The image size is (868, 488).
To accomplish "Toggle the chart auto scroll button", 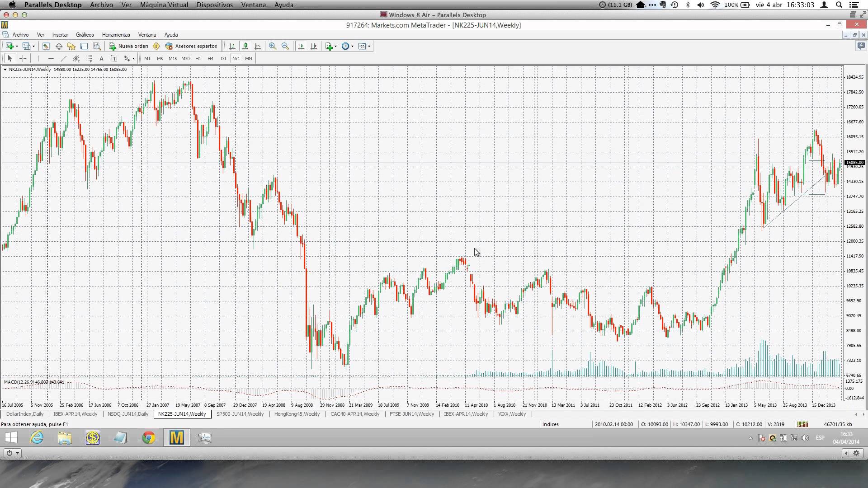I will click(301, 46).
